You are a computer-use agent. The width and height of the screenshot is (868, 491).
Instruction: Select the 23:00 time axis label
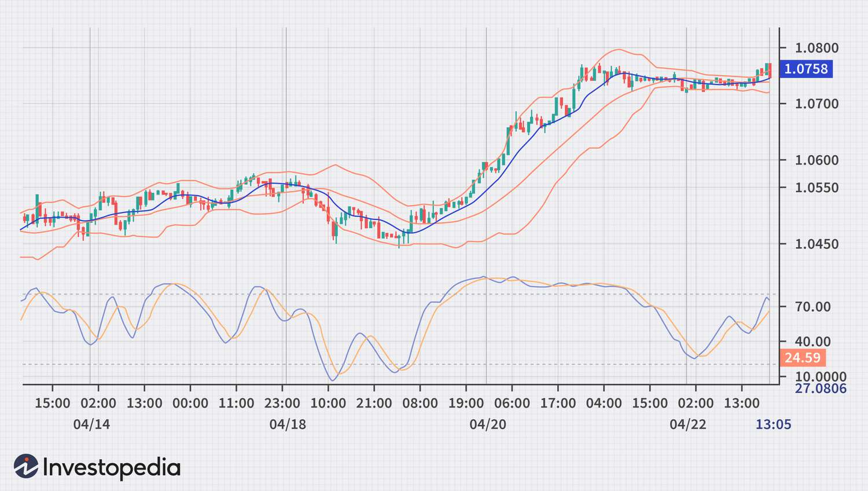(282, 403)
